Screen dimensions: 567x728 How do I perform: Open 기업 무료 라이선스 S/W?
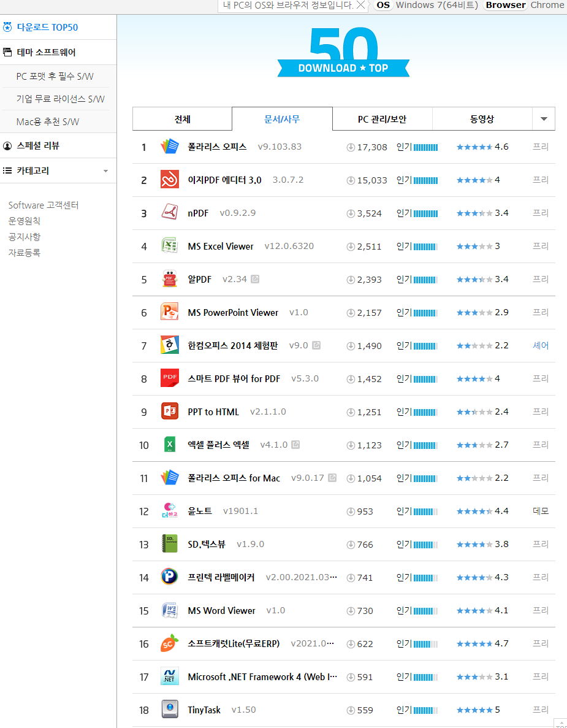point(60,99)
